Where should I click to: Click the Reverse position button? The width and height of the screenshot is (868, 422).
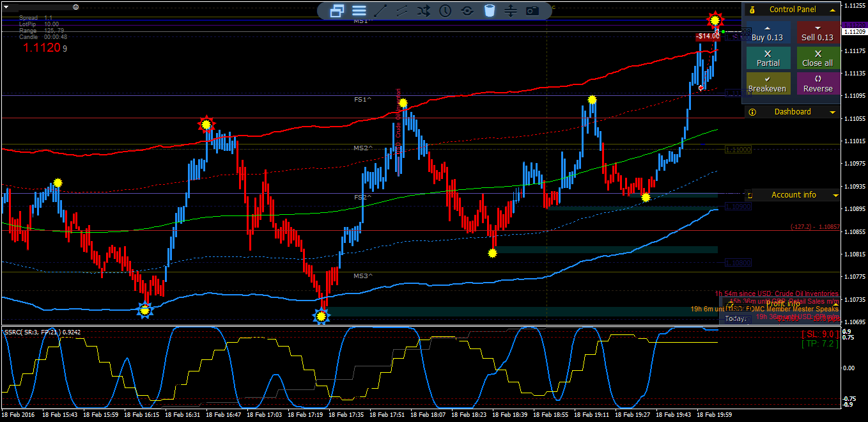818,83
